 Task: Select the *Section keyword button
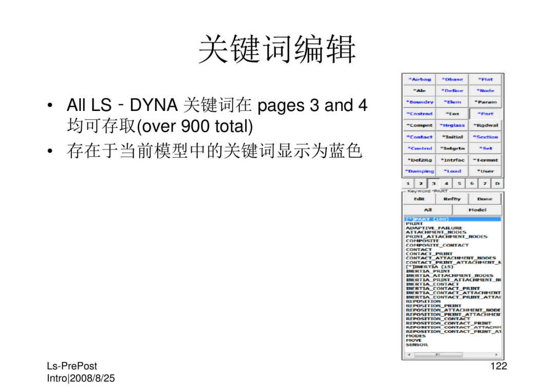485,137
